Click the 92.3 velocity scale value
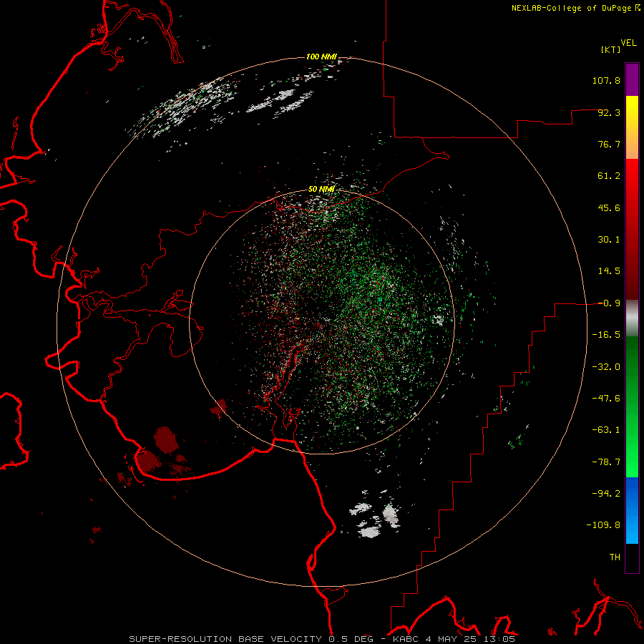Viewport: 644px width, 644px height. [x=609, y=112]
